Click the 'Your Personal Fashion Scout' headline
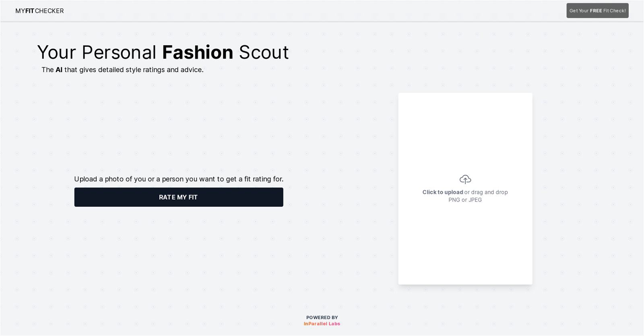This screenshot has width=644, height=336. point(163,52)
